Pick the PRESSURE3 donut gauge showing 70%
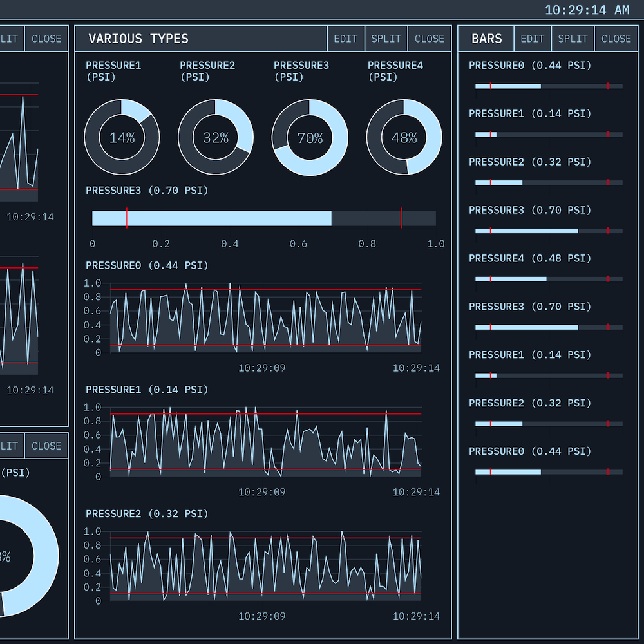This screenshot has width=644, height=644. [310, 137]
